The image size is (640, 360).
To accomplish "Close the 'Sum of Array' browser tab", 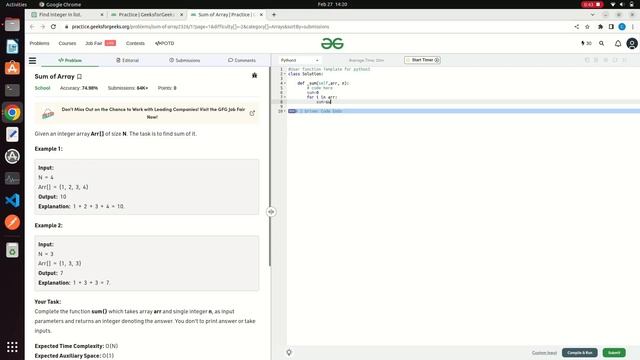I will click(261, 15).
